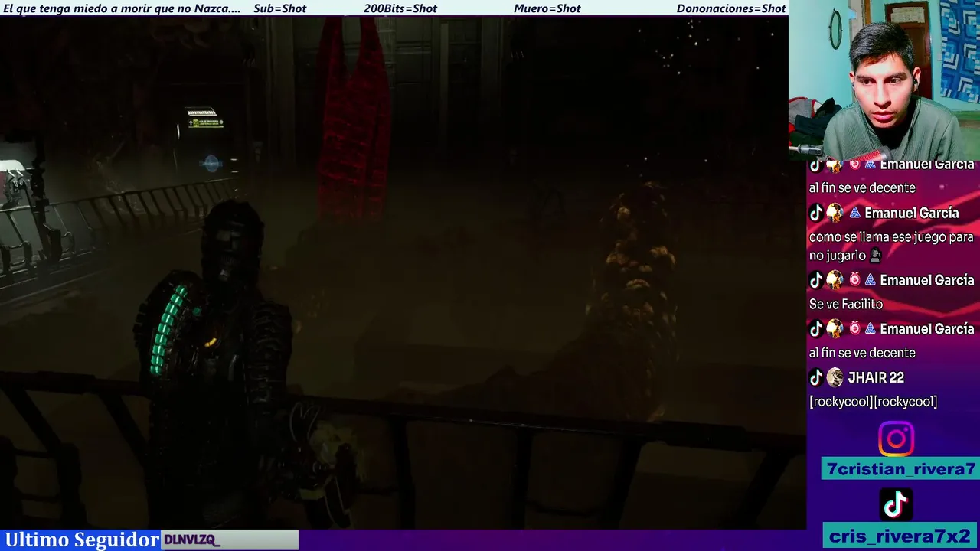Open the cris_rivera7x2 TikTok handle
Image resolution: width=980 pixels, height=551 pixels.
coord(900,536)
